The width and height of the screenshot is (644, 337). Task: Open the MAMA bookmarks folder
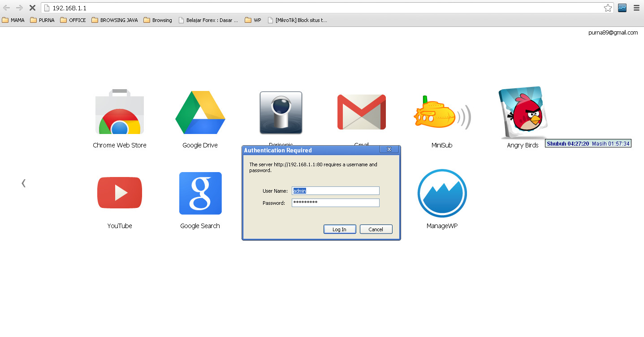(13, 20)
